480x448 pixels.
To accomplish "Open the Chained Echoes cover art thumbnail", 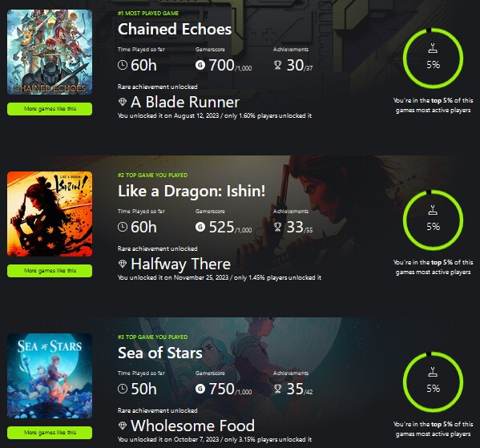I will (x=50, y=52).
